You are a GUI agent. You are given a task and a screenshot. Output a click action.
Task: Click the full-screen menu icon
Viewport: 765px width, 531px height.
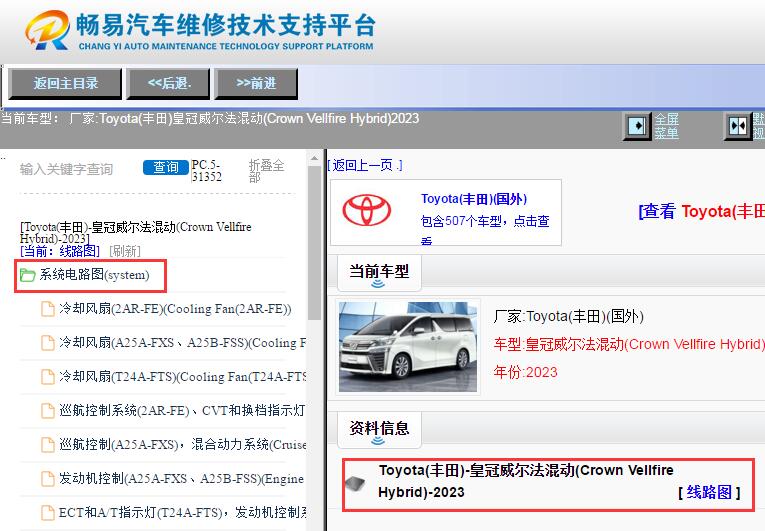[637, 126]
